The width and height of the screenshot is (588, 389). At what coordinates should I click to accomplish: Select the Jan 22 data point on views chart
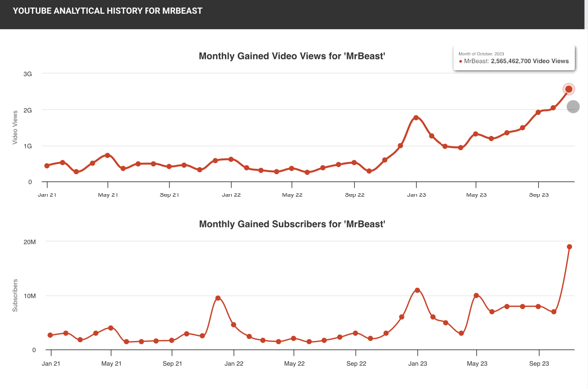coord(231,159)
